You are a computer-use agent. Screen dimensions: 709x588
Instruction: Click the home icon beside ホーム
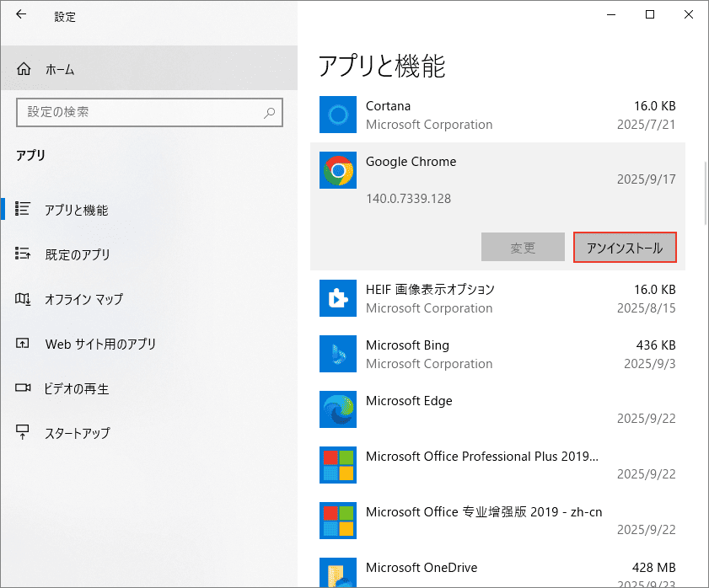point(24,69)
